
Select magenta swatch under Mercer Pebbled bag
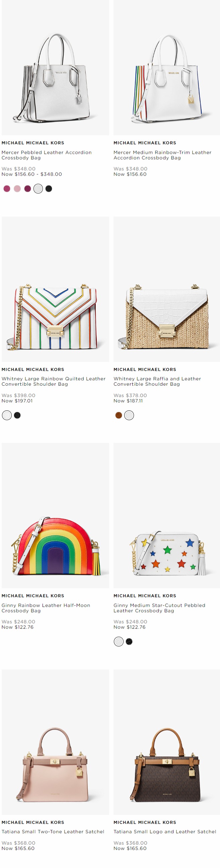click(x=7, y=189)
